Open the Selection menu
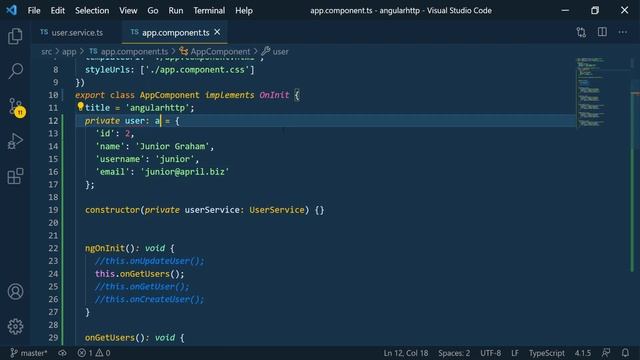 (92, 11)
